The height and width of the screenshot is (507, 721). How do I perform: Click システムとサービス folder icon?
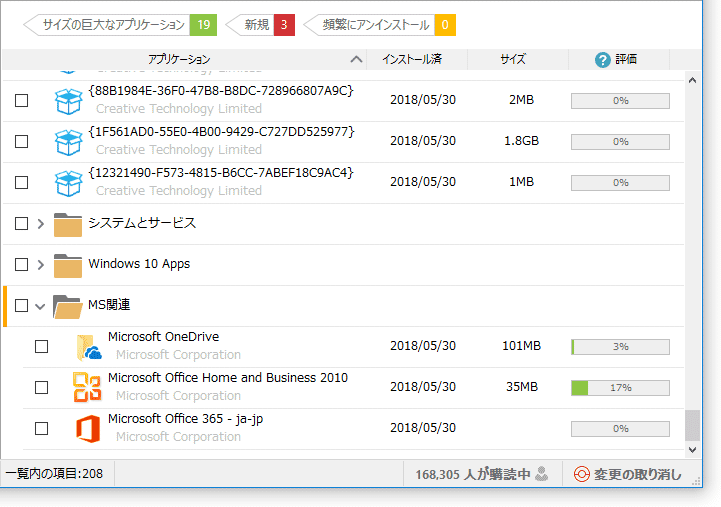(68, 224)
